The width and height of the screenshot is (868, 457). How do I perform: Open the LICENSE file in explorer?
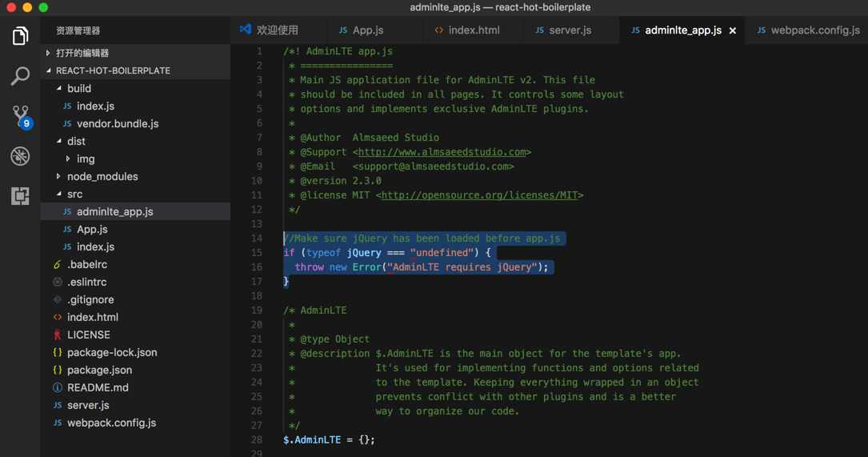88,335
